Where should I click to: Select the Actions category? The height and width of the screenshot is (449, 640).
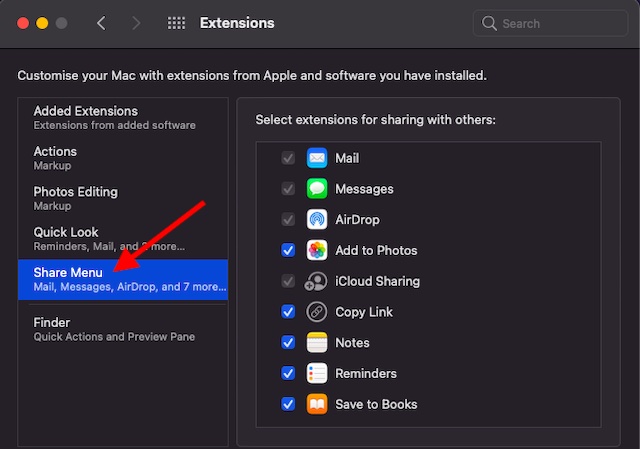(x=123, y=158)
